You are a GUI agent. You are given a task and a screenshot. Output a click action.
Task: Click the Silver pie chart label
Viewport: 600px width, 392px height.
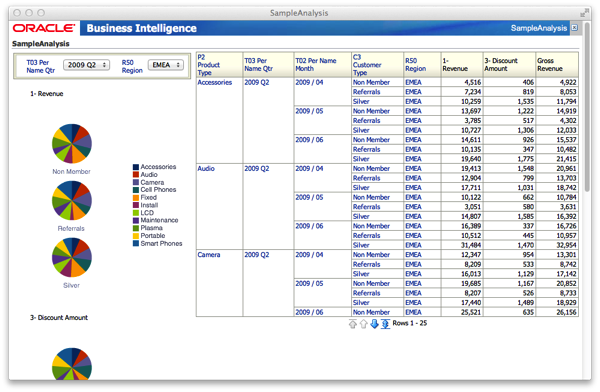pos(71,286)
